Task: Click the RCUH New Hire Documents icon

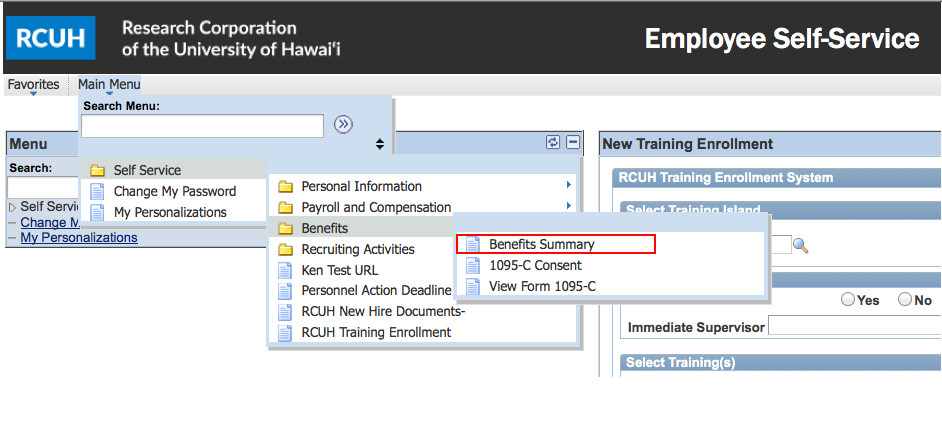Action: point(285,311)
